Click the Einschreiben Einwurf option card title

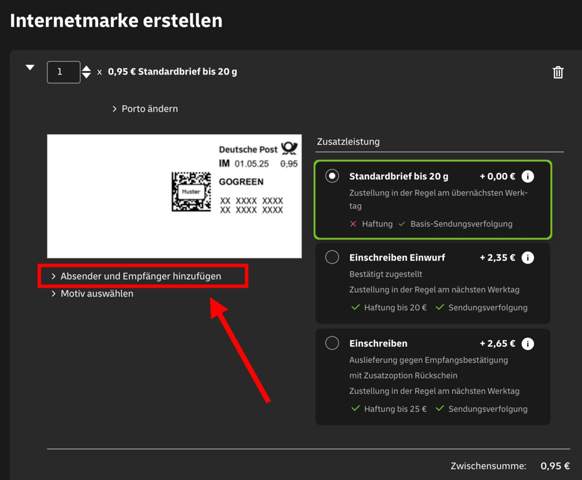(397, 258)
